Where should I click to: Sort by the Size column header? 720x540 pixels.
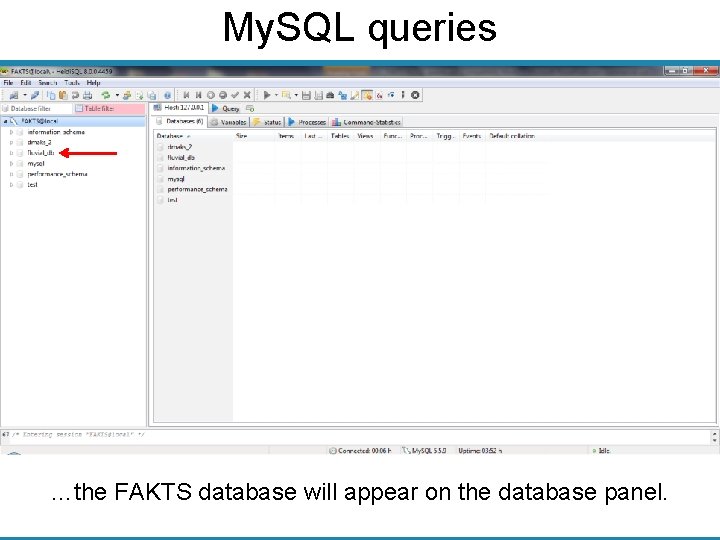pyautogui.click(x=254, y=136)
